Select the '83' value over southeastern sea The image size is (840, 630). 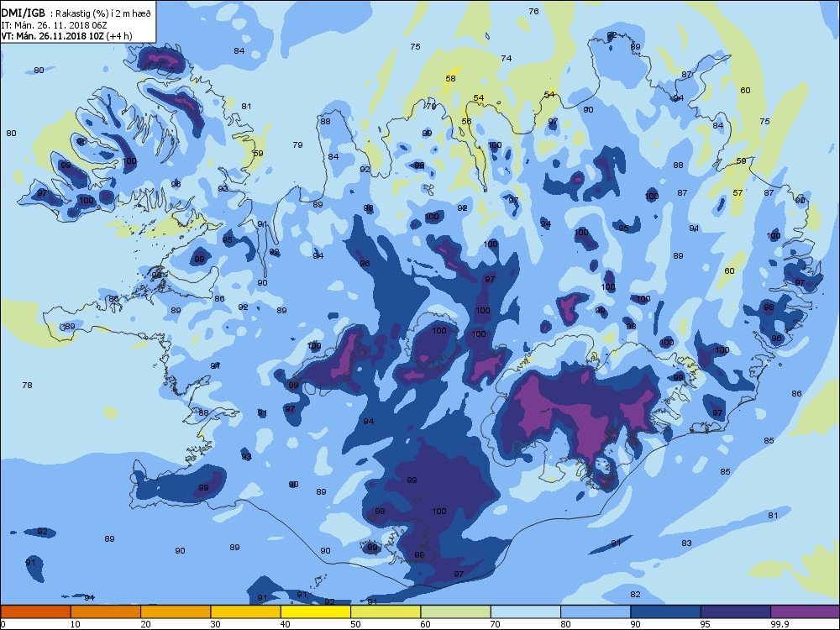[686, 543]
